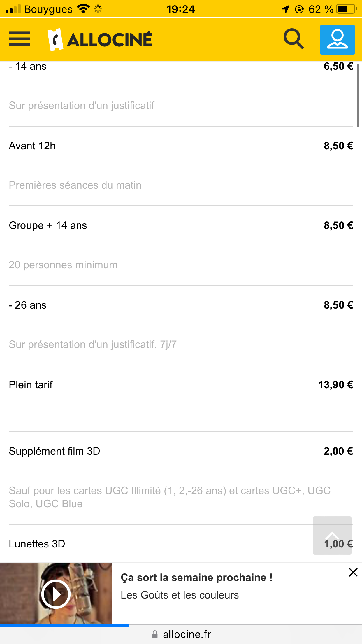
Task: Open the user account profile button
Action: click(337, 40)
